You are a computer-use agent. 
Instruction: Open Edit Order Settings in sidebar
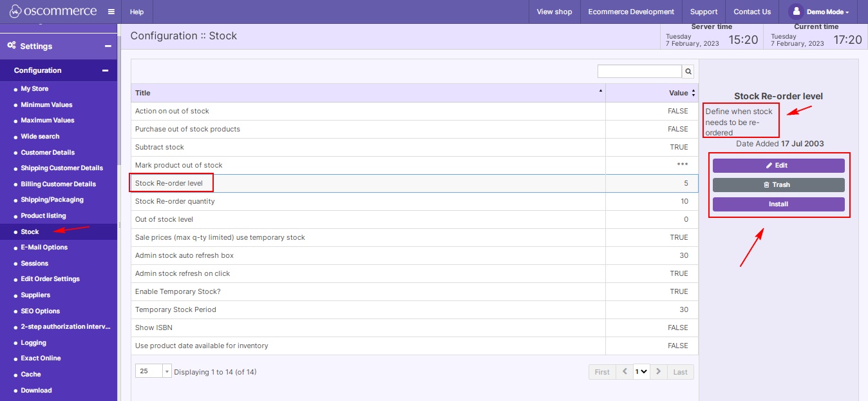coord(50,279)
